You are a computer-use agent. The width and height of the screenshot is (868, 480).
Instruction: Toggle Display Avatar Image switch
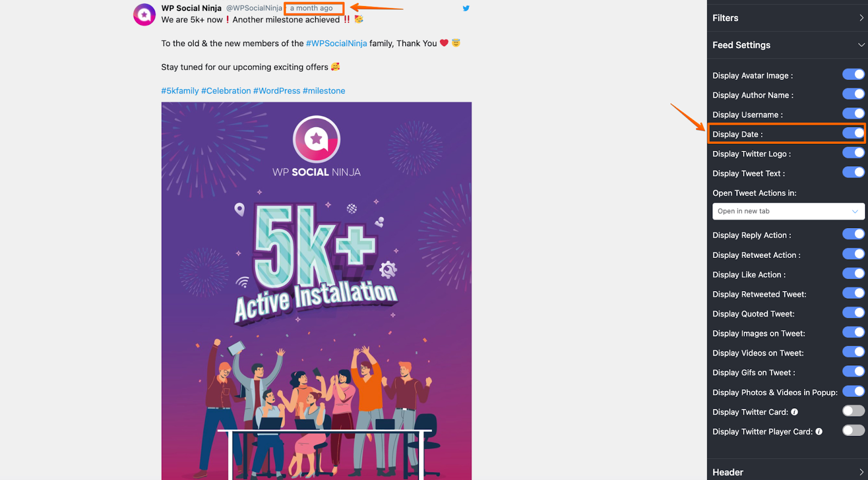[853, 74]
